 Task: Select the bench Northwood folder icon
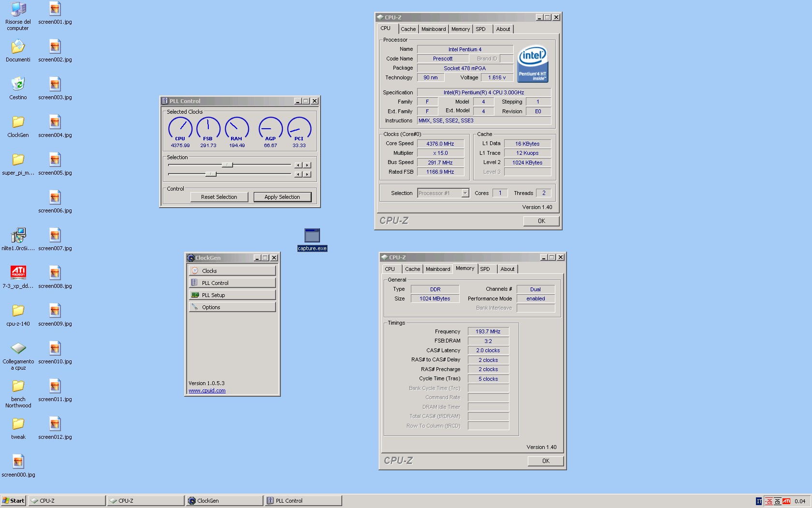coord(18,386)
